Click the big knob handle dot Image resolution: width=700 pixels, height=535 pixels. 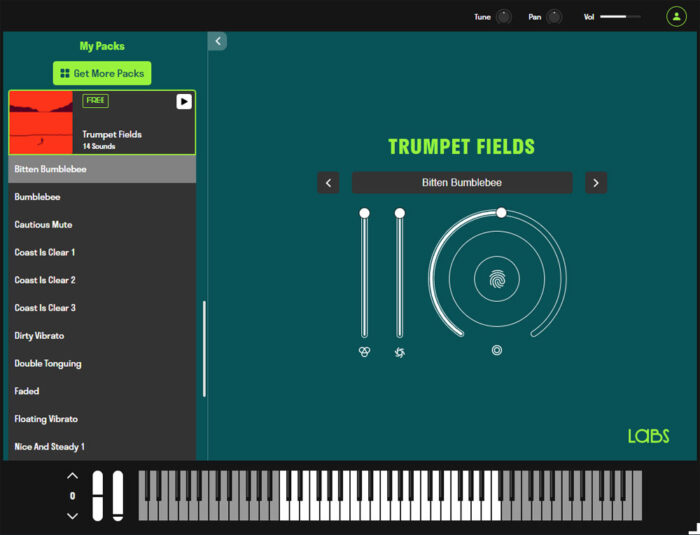coord(501,213)
